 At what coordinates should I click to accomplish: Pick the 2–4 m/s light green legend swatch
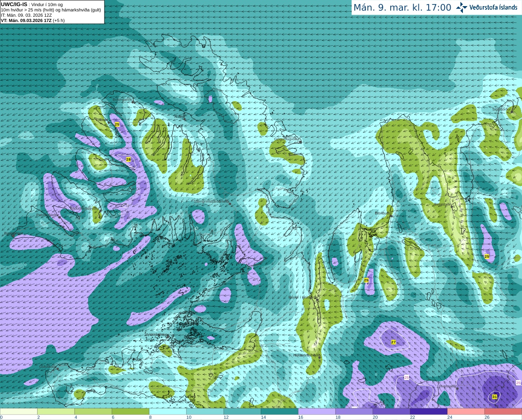(56, 411)
